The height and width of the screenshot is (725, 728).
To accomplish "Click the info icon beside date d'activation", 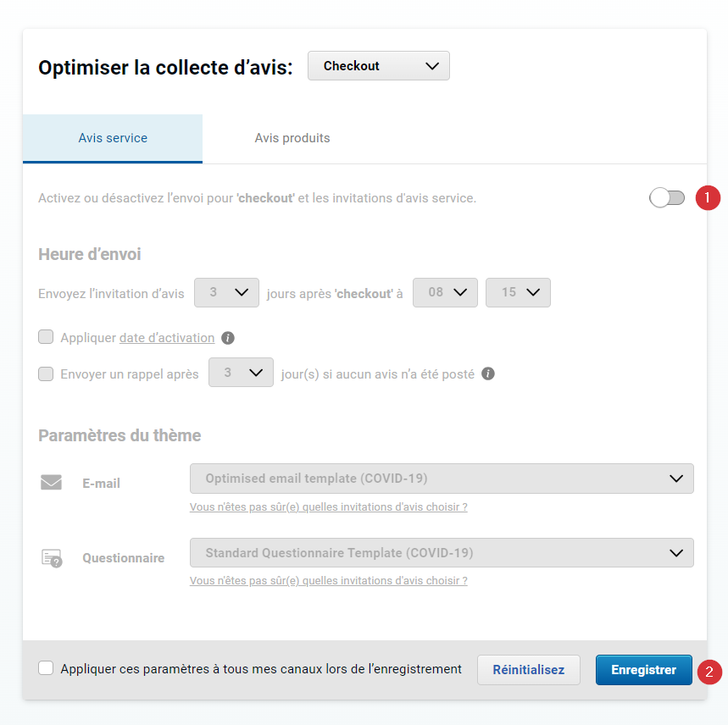I will click(227, 338).
